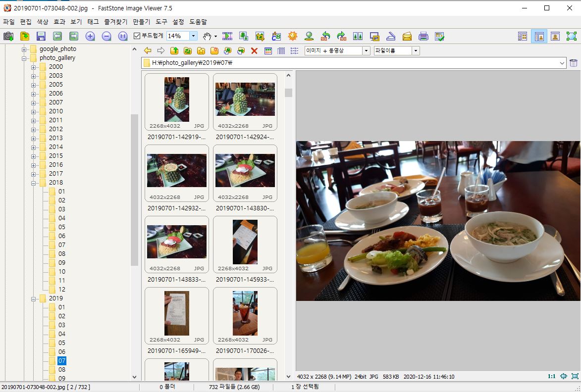Rotate right 90 degrees

click(342, 36)
